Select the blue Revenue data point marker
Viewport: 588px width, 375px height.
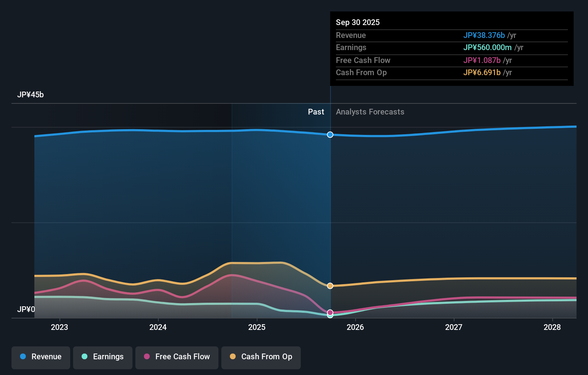pyautogui.click(x=330, y=135)
